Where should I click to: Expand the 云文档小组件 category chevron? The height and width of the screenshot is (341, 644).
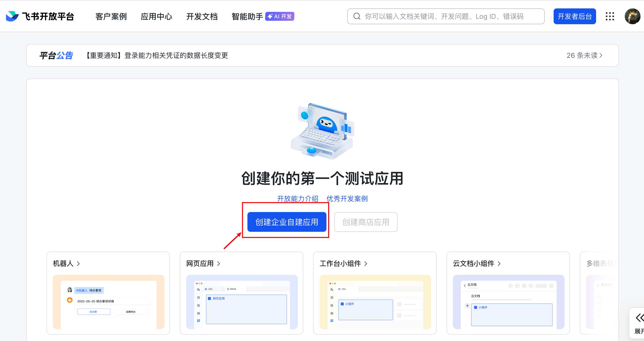[x=499, y=263]
